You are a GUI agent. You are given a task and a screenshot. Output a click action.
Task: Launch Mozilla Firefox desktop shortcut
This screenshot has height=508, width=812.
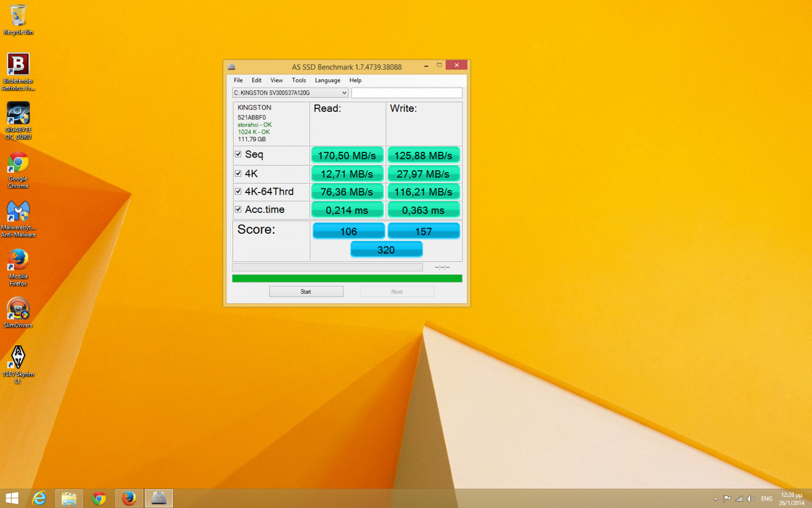[18, 268]
